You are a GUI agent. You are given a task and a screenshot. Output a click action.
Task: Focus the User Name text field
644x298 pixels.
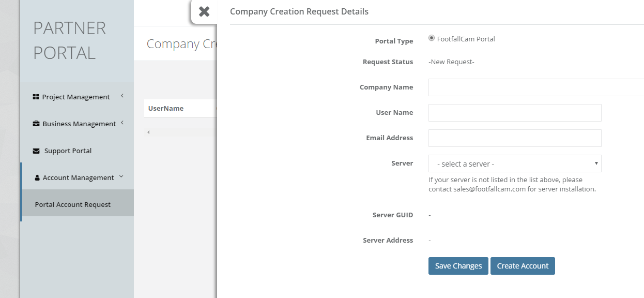pyautogui.click(x=514, y=113)
